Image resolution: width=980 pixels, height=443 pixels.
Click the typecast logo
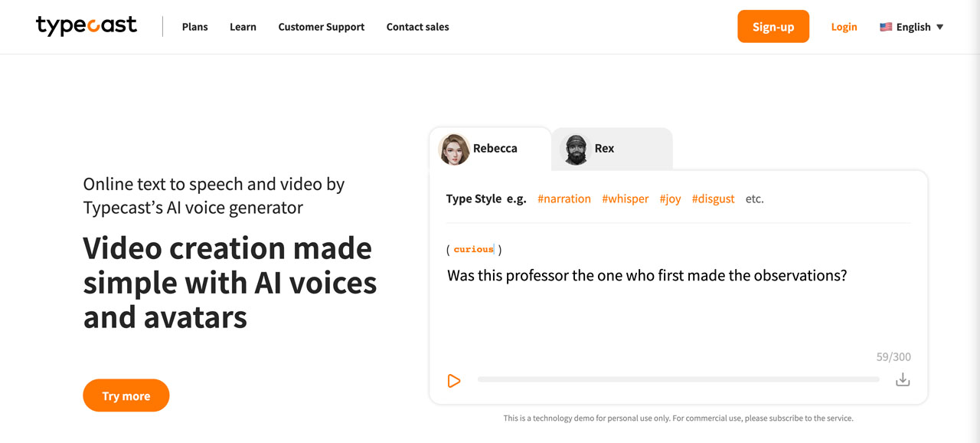coord(87,26)
